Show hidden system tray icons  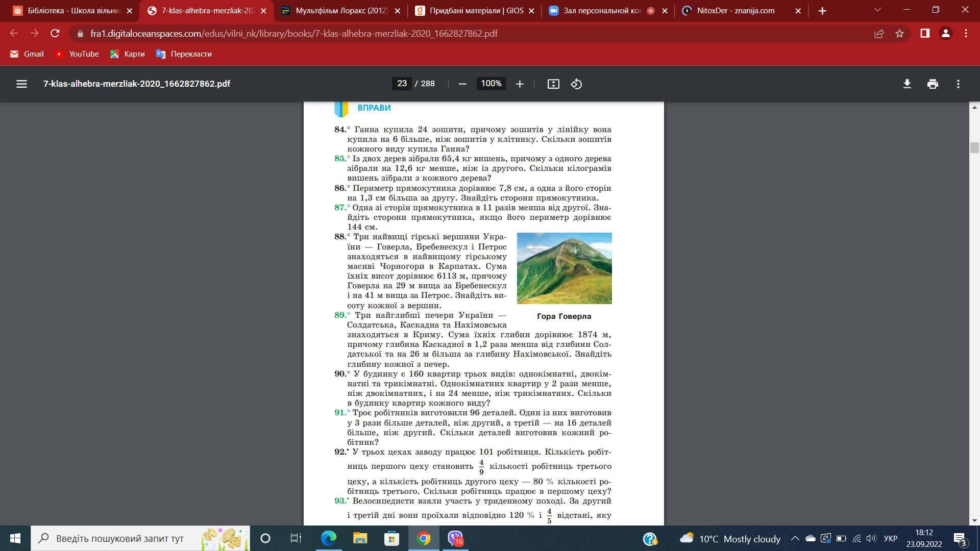(795, 539)
